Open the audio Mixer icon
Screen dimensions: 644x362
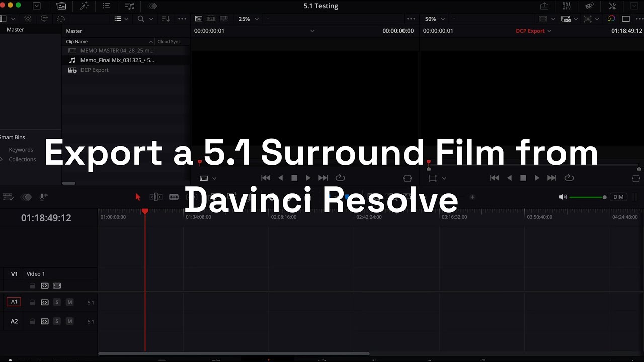coord(567,6)
